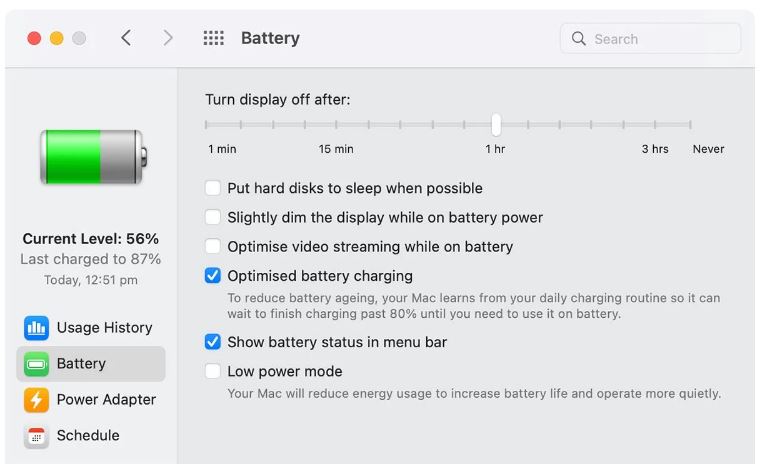Open the Usage History chart icon
The height and width of the screenshot is (475, 763).
pyautogui.click(x=36, y=328)
